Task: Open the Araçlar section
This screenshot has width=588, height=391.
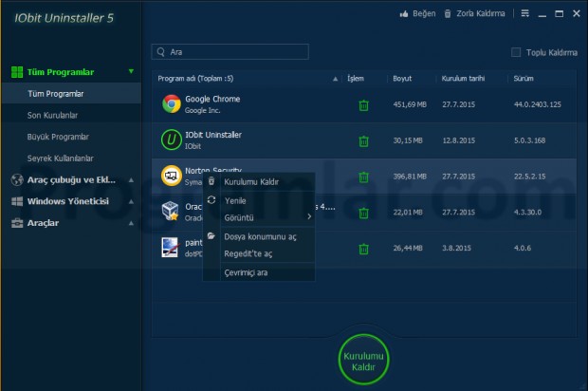Action: [x=43, y=223]
